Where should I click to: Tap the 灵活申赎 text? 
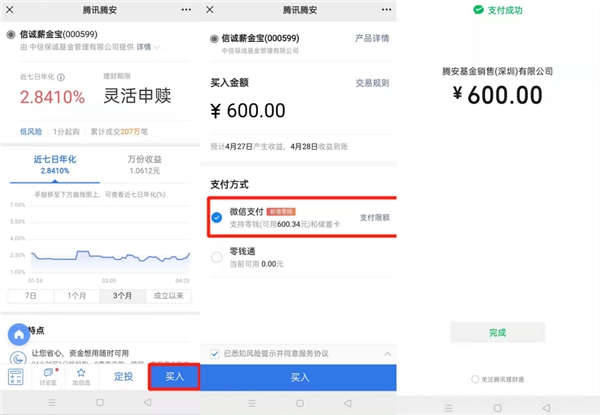(x=137, y=96)
